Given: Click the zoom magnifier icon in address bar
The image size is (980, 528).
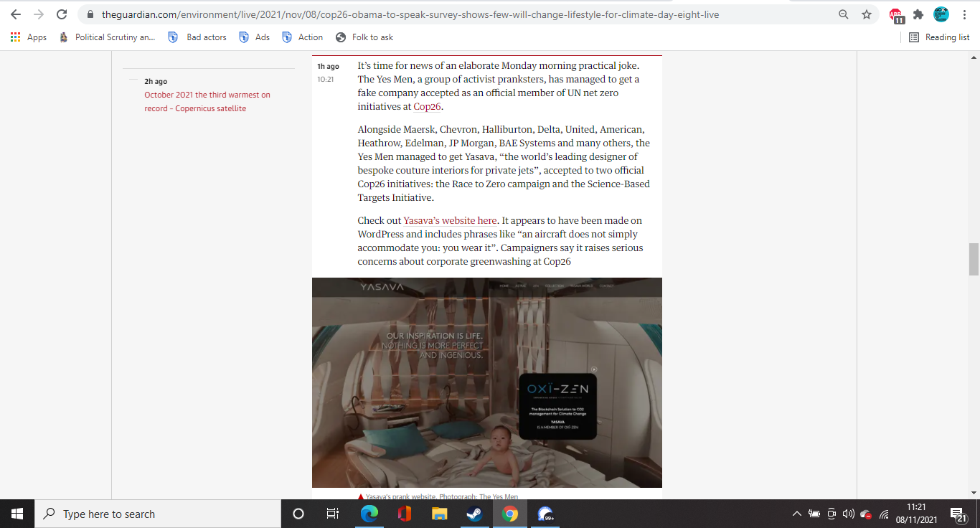Looking at the screenshot, I should point(844,14).
